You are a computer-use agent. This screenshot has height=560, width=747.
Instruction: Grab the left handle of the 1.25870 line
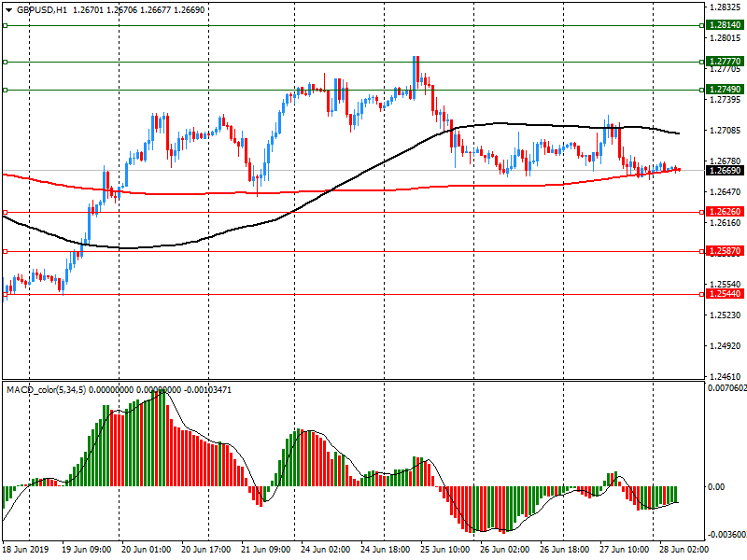pyautogui.click(x=6, y=251)
